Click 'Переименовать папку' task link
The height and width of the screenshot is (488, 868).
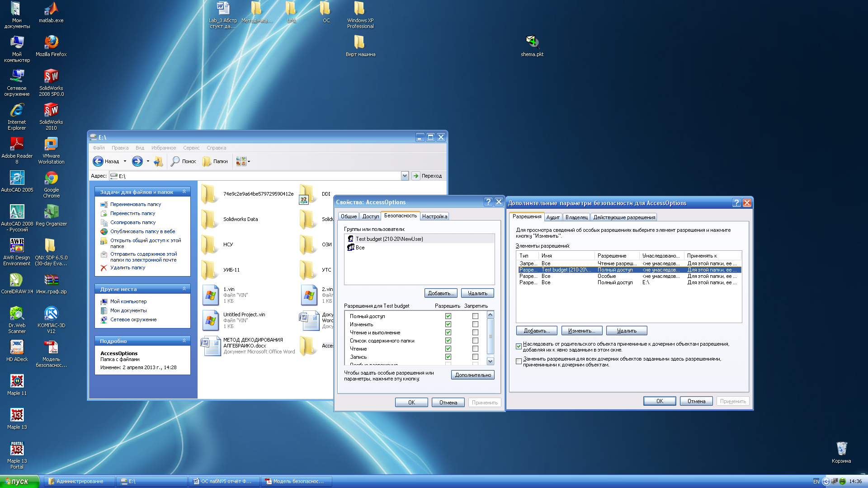point(136,204)
